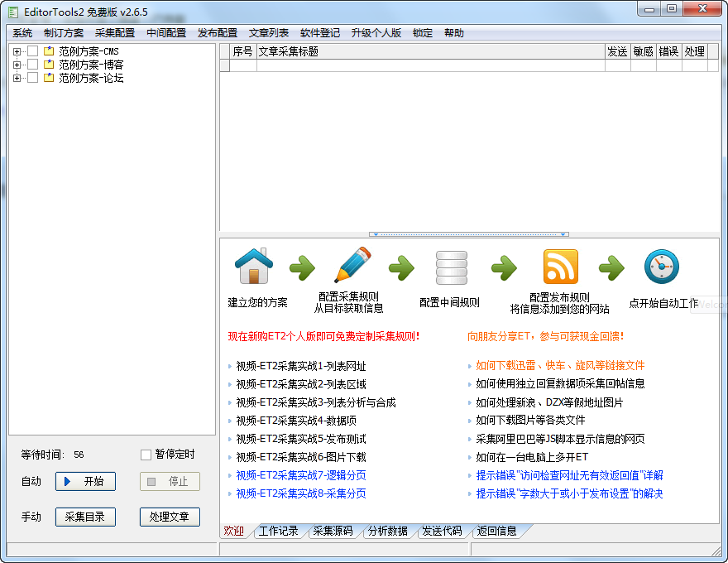Screen dimensions: 728x563
Task: Open the 升级个人版 menu
Action: (x=376, y=33)
